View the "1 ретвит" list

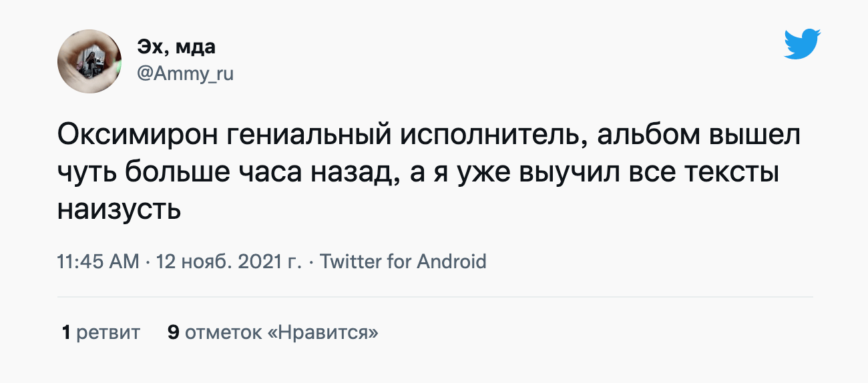[x=100, y=332]
